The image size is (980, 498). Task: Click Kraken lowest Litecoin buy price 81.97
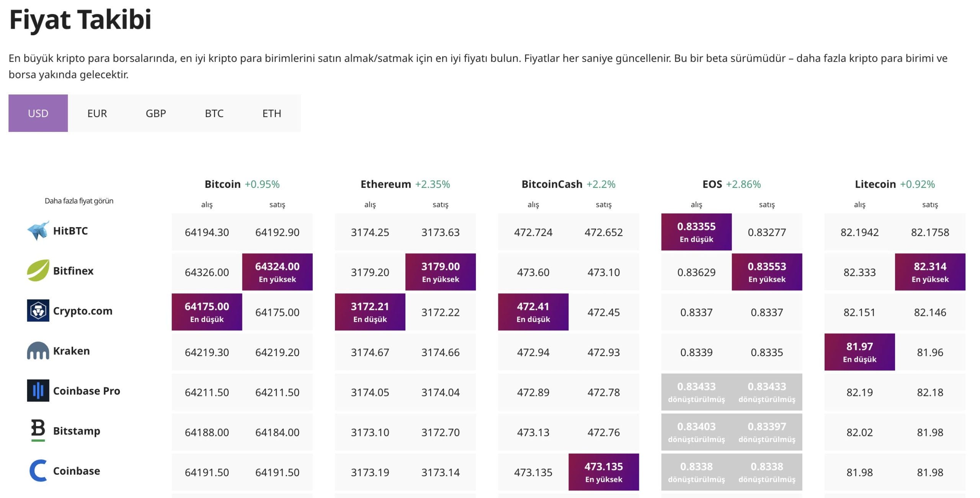[x=859, y=352]
